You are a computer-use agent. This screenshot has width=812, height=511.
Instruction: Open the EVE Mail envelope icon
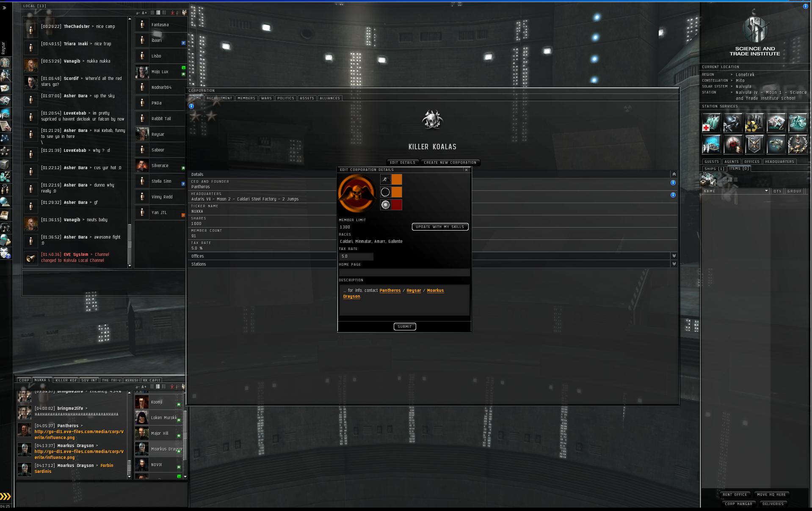(x=5, y=88)
